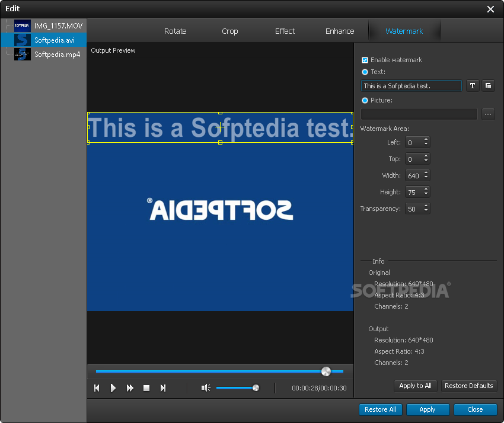The image size is (504, 423).
Task: Click the Picture path input field
Action: [x=419, y=114]
